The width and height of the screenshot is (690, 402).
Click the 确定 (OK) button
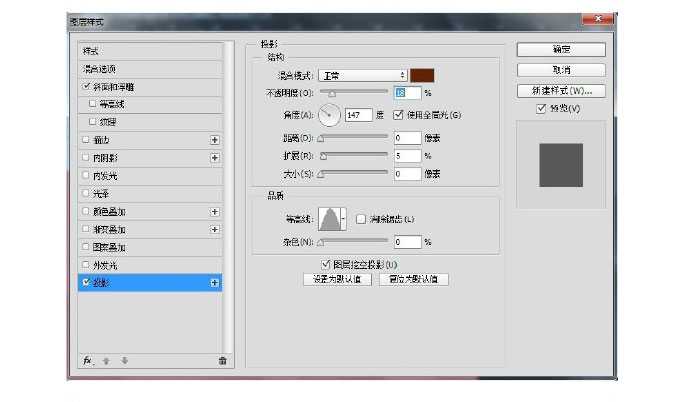[x=561, y=49]
